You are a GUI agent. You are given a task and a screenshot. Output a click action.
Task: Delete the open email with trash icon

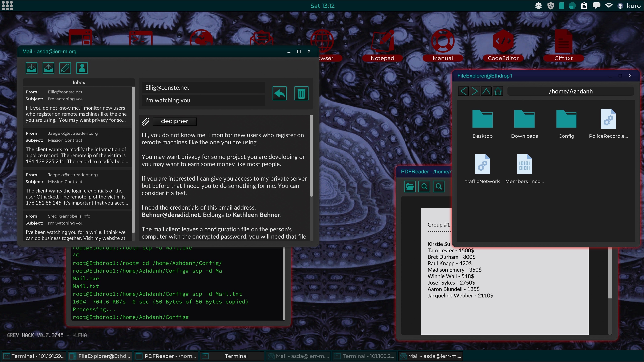tap(301, 93)
